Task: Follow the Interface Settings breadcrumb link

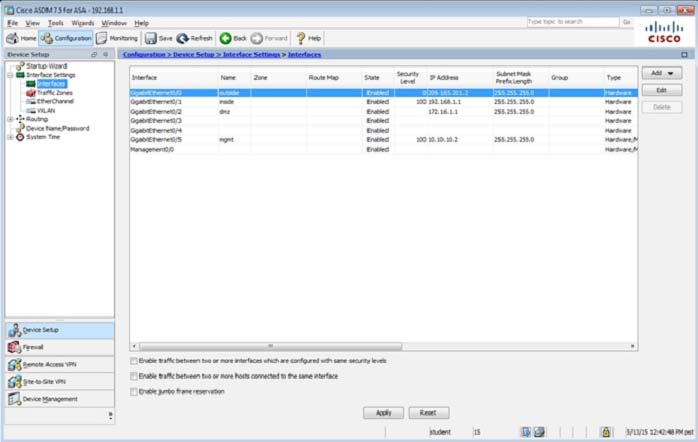Action: point(252,54)
